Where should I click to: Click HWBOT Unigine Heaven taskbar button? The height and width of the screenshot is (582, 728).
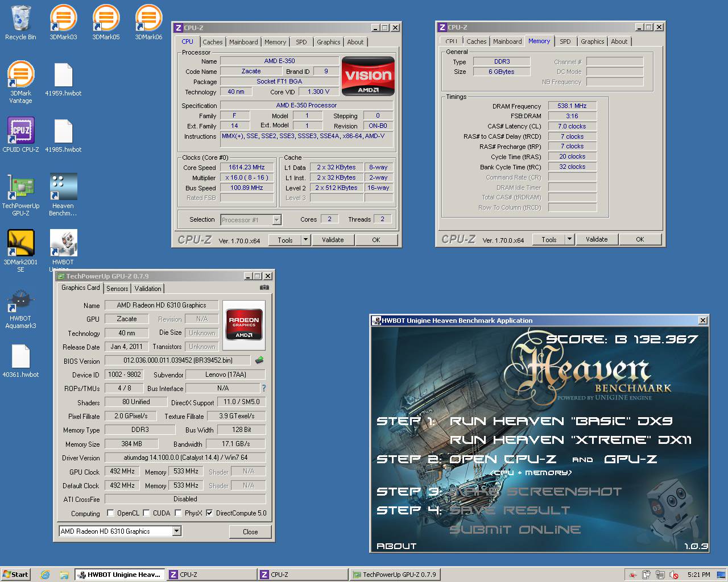click(120, 575)
